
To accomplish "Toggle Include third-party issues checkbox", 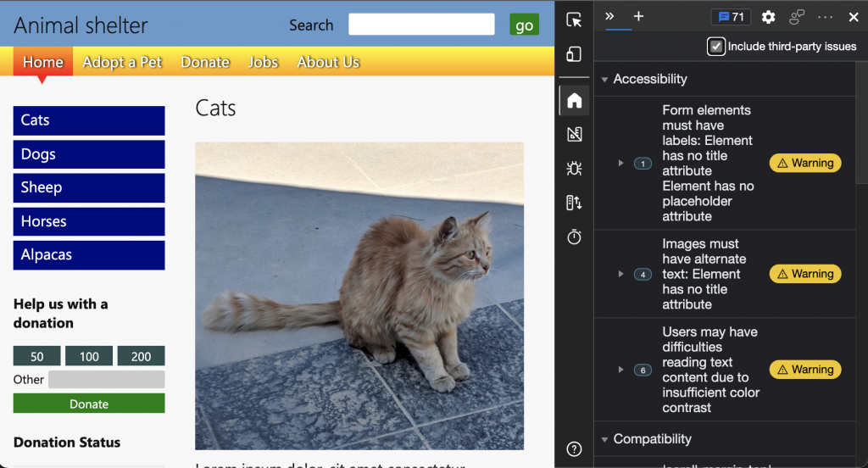I will (715, 47).
